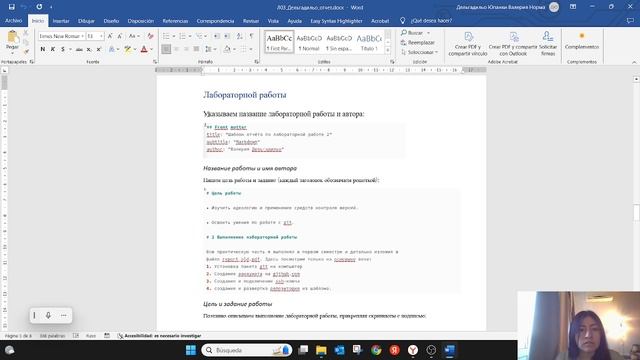
Task: Click the Windows Búsqueda search field
Action: (x=247, y=350)
